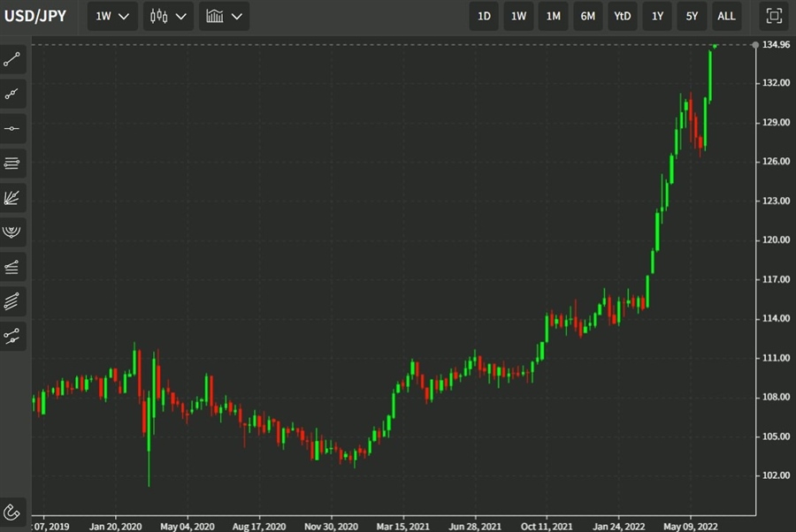Switch range to 6M
The height and width of the screenshot is (532, 796).
tap(588, 16)
